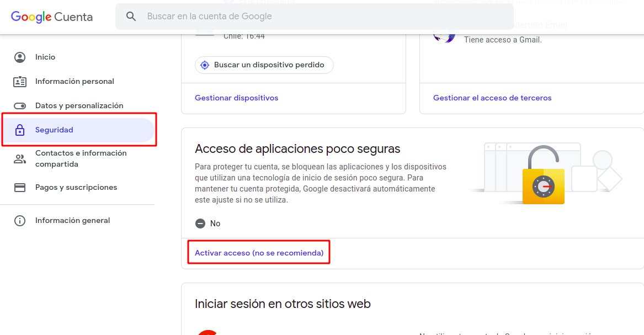The width and height of the screenshot is (644, 335).
Task: Click the Pagos credit card icon
Action: click(20, 188)
